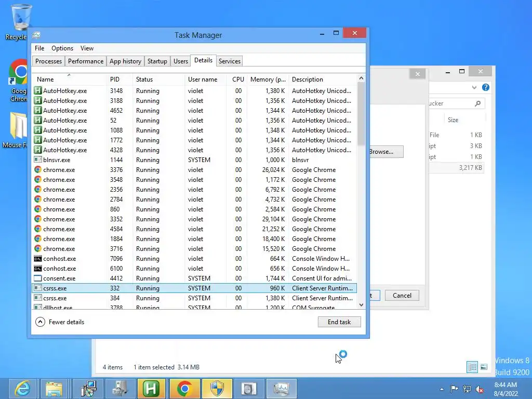Collapse with Fewer details
The height and width of the screenshot is (399, 532).
pyautogui.click(x=60, y=322)
